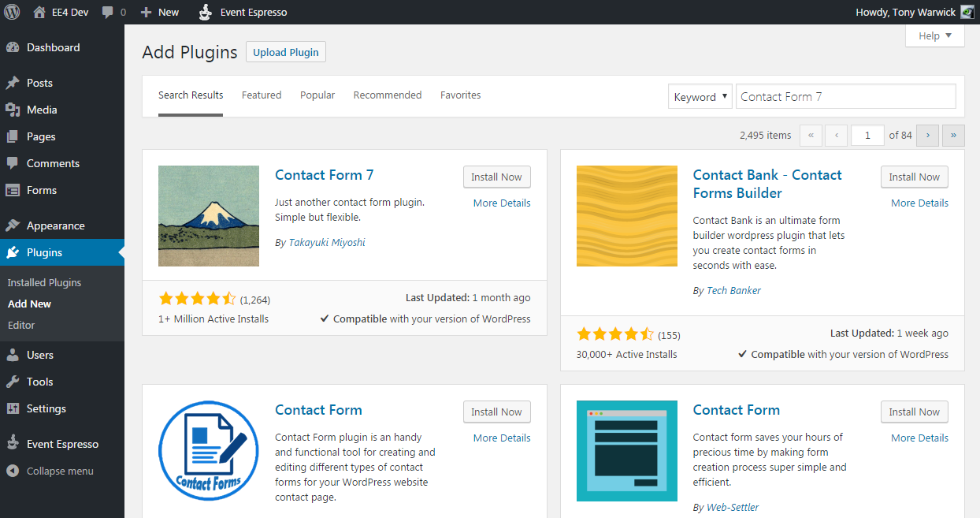
Task: Click the 'Last Updated: 1 week ago' text
Action: click(889, 334)
